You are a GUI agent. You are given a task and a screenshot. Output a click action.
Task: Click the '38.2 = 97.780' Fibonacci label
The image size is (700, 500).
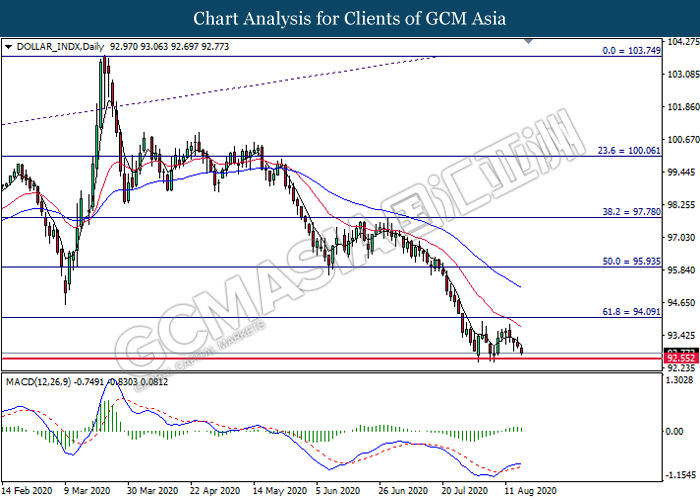(631, 212)
